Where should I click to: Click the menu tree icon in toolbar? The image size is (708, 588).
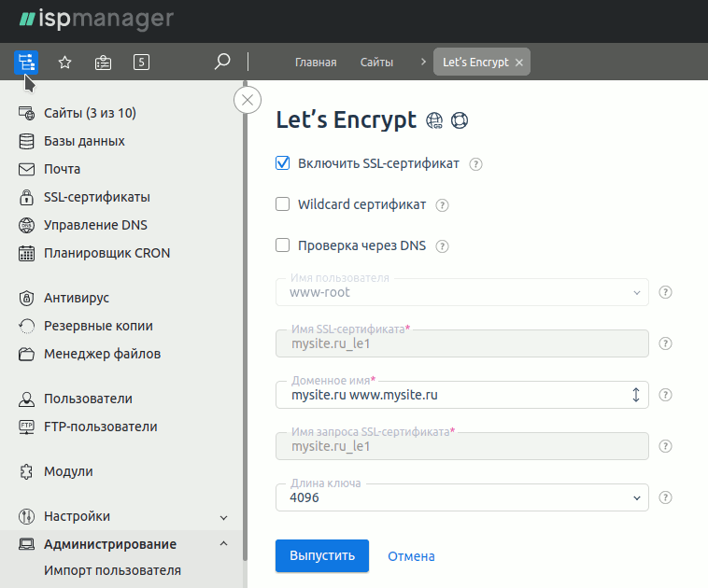point(25,63)
